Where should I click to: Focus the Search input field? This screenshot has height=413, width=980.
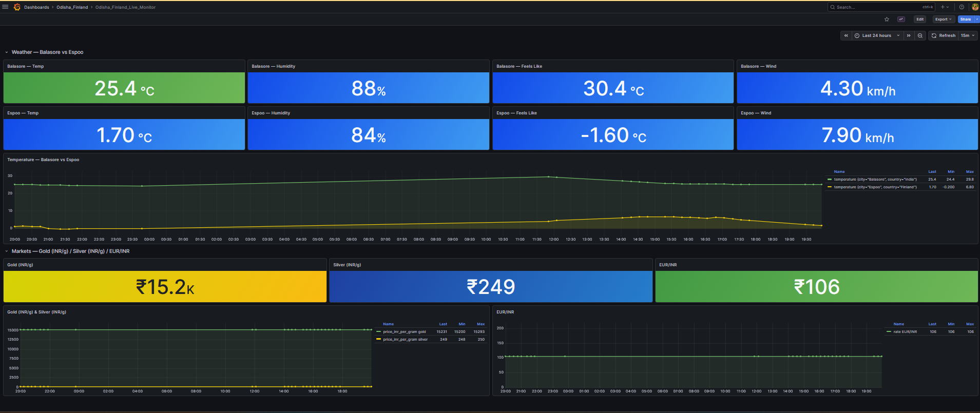pyautogui.click(x=881, y=7)
